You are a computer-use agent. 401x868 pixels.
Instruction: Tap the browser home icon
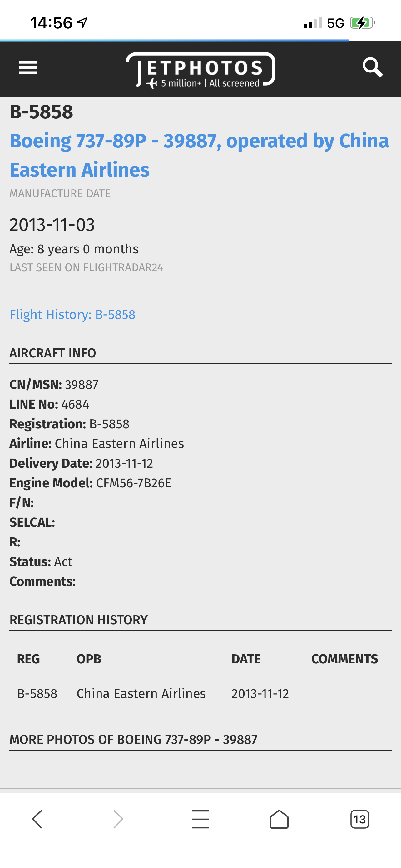pyautogui.click(x=279, y=819)
